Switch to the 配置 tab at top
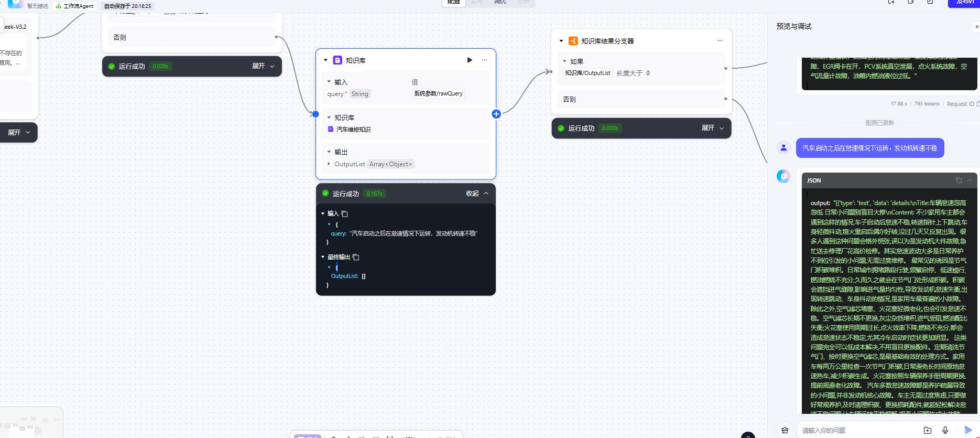The width and height of the screenshot is (980, 438). (454, 2)
